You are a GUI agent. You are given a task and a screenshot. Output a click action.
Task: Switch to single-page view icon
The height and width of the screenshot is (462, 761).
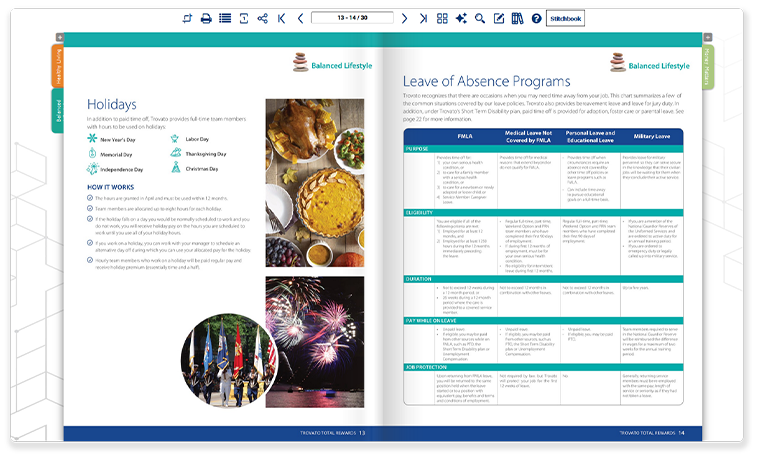click(244, 18)
